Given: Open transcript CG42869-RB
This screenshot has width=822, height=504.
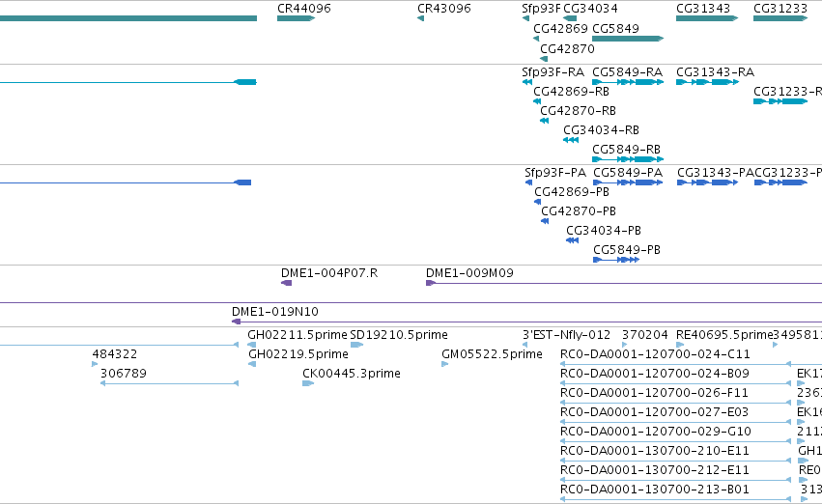Looking at the screenshot, I should tap(571, 91).
